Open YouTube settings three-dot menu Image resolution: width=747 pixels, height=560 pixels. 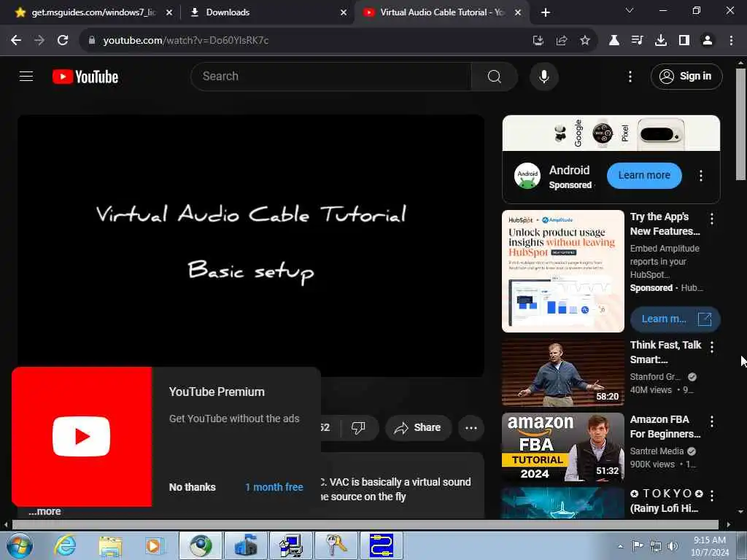click(630, 77)
